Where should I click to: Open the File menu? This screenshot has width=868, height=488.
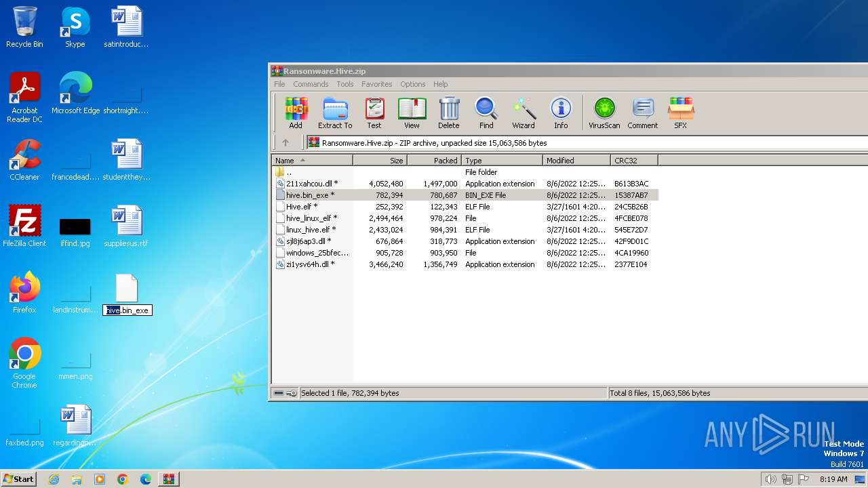point(279,84)
